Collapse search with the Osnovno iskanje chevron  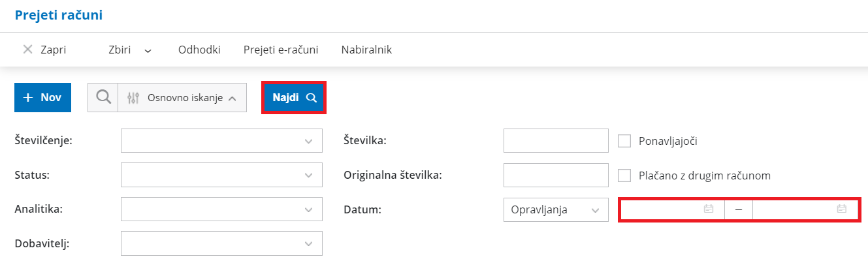(232, 99)
